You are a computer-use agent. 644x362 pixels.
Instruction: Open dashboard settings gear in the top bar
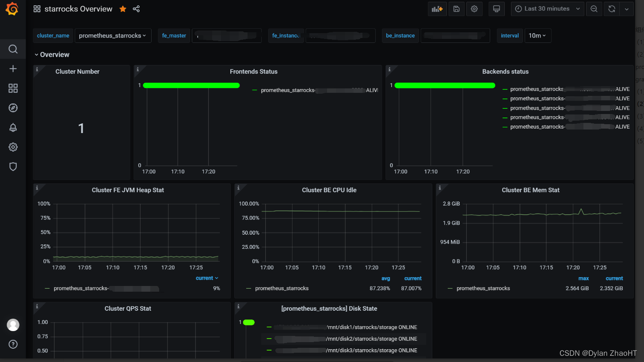(474, 9)
